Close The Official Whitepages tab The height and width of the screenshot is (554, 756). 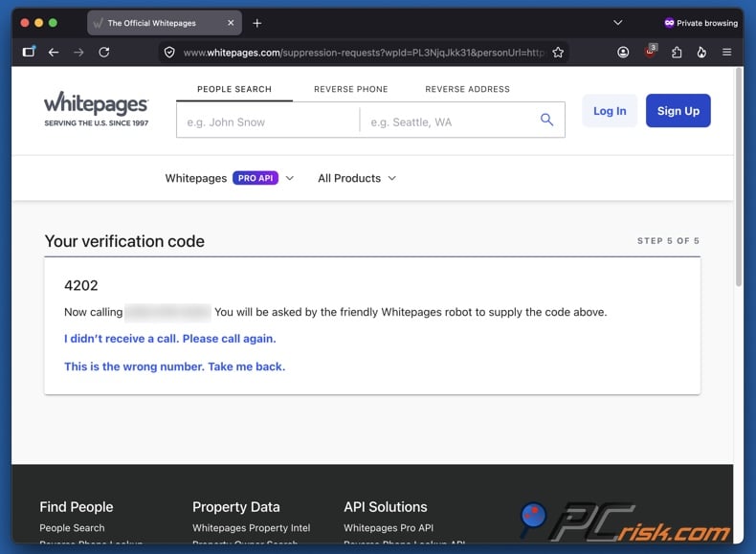coord(231,23)
